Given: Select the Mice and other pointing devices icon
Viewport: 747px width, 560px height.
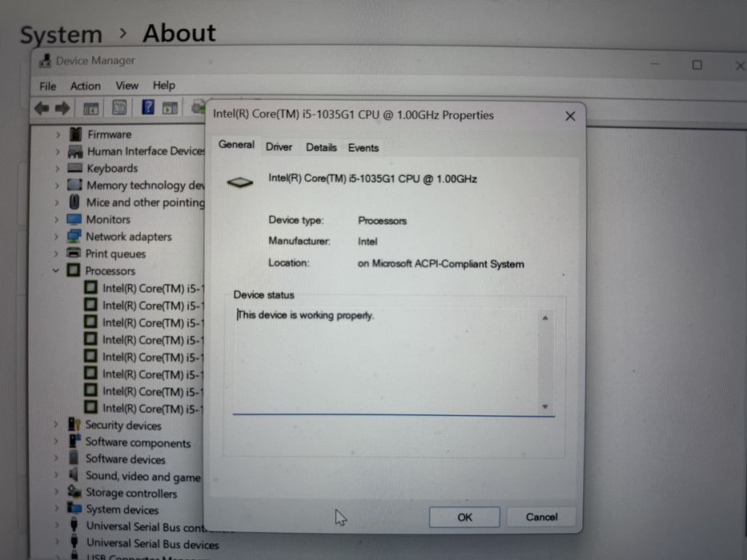Looking at the screenshot, I should pyautogui.click(x=74, y=202).
